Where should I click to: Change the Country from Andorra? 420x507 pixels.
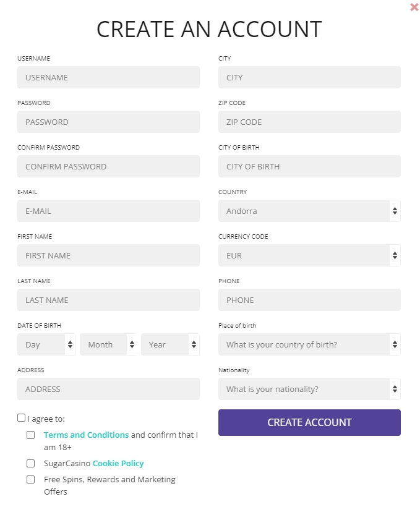coord(309,211)
